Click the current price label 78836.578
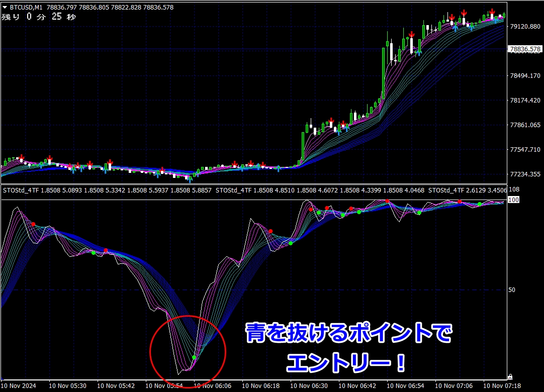This screenshot has height=392, width=544. [524, 49]
